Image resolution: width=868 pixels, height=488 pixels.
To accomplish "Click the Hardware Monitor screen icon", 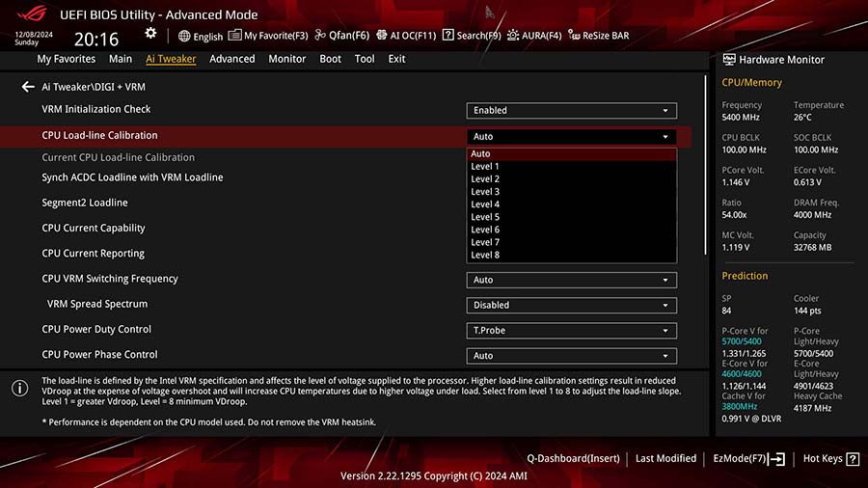I will coord(729,59).
